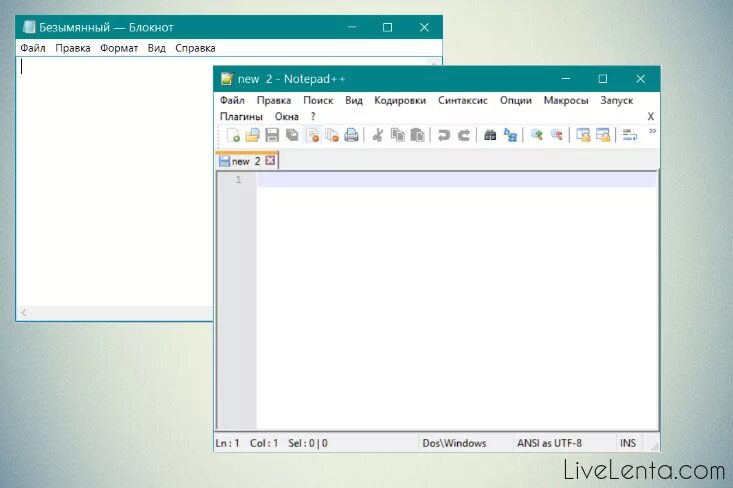Screen dimensions: 733x488
Task: Click line number 1 in the margin
Action: (238, 179)
